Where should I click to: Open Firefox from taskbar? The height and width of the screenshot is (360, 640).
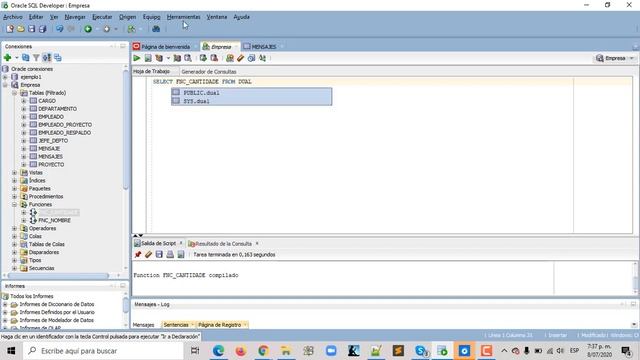[x=241, y=351]
